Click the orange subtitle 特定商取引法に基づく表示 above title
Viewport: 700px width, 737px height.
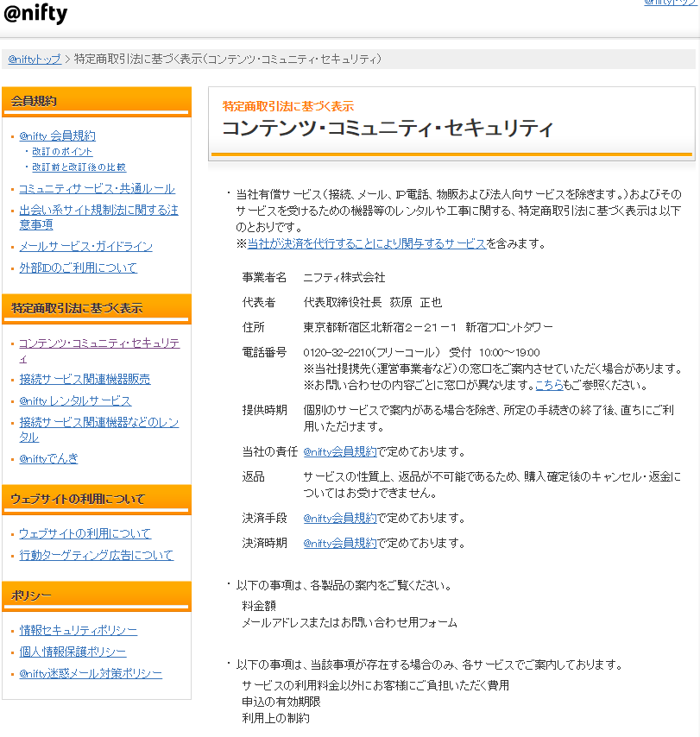pyautogui.click(x=287, y=107)
